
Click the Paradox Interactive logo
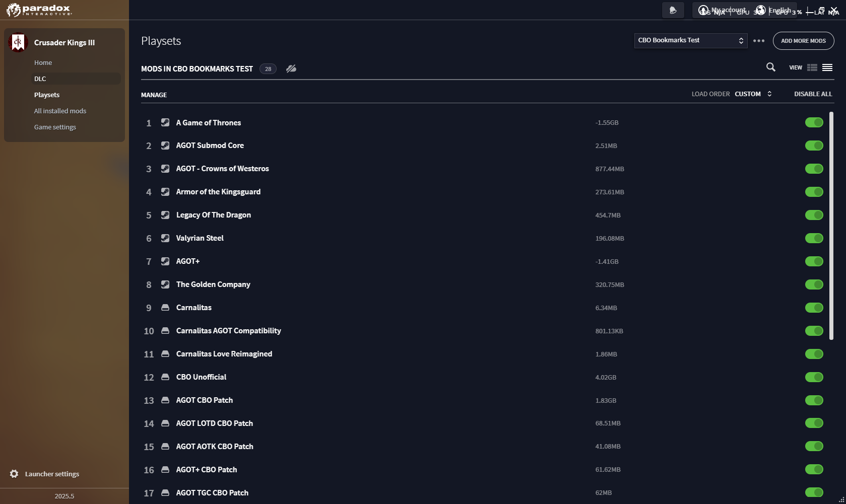(39, 10)
